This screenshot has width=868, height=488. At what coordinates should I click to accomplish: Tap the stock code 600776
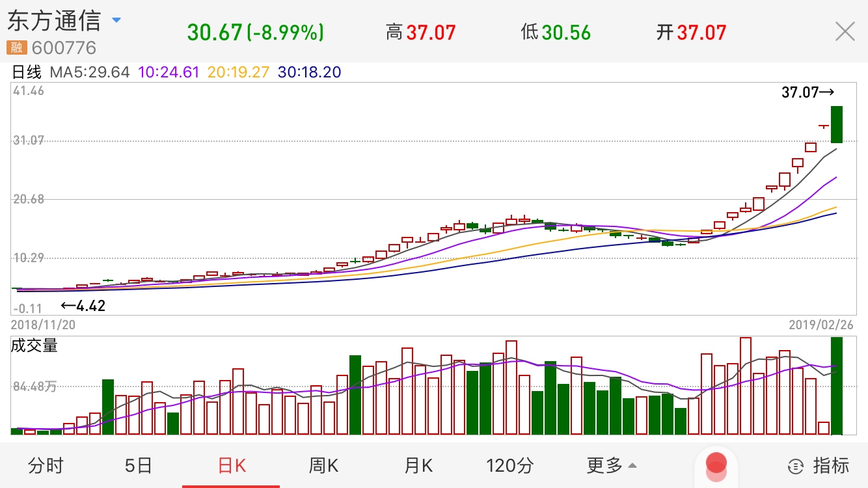tap(64, 48)
